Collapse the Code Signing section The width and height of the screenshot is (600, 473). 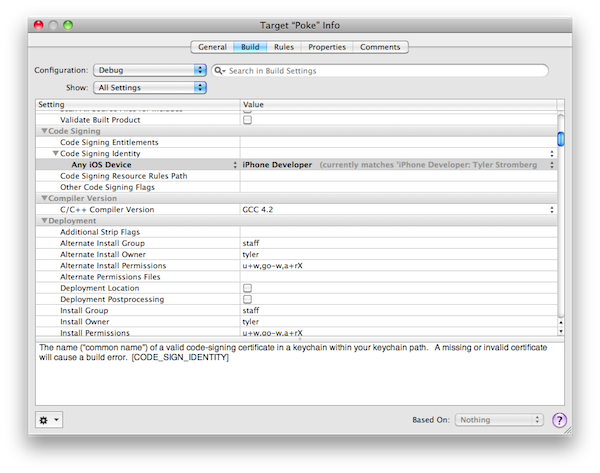[x=44, y=131]
